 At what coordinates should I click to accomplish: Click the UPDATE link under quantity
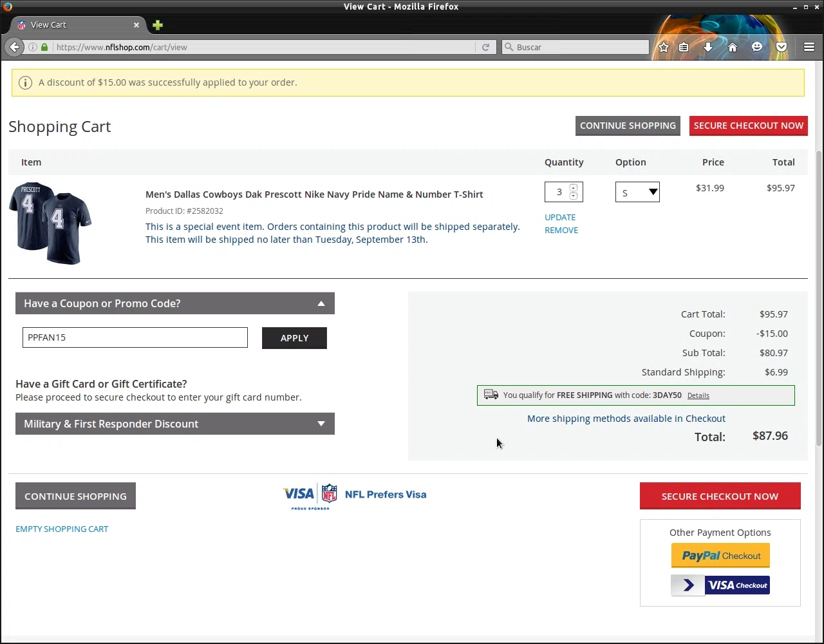(560, 217)
